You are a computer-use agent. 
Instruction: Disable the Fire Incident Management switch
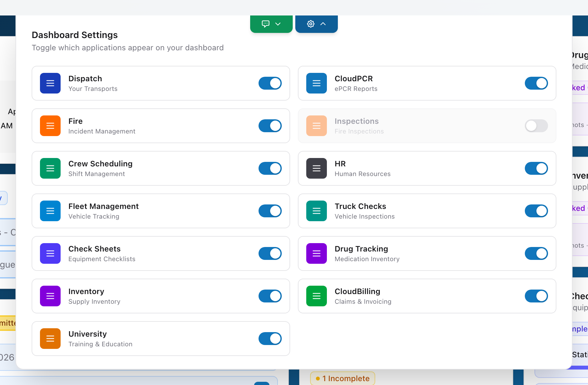click(x=270, y=126)
